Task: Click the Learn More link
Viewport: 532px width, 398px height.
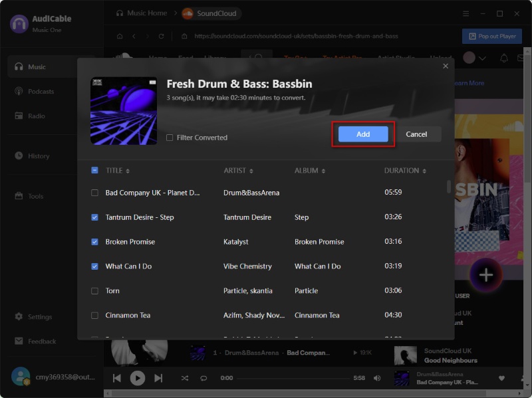Action: point(469,83)
